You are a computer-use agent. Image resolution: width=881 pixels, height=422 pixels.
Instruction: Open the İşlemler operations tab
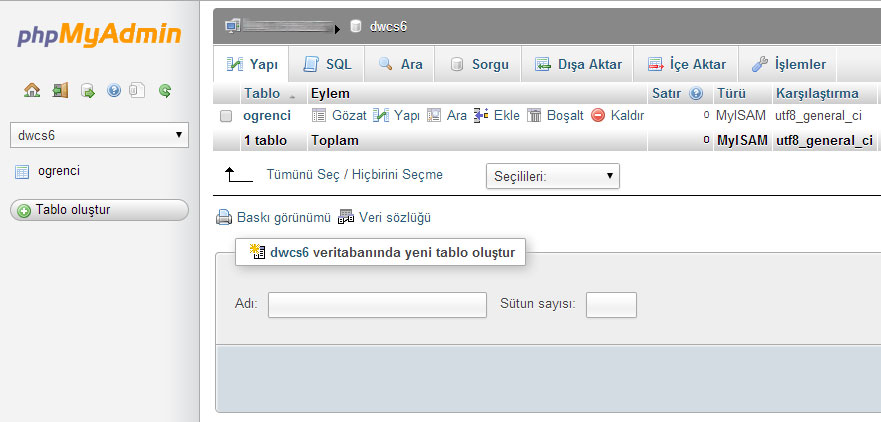pyautogui.click(x=788, y=65)
